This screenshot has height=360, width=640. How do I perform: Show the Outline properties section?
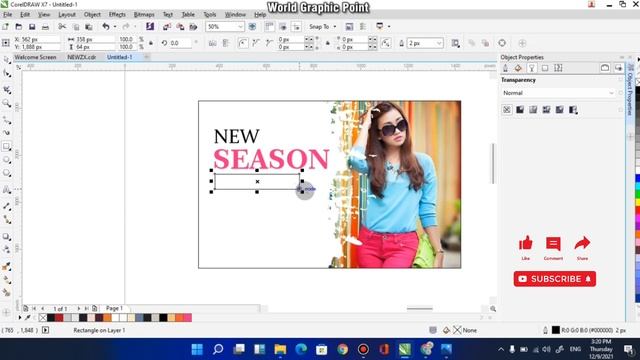point(505,68)
